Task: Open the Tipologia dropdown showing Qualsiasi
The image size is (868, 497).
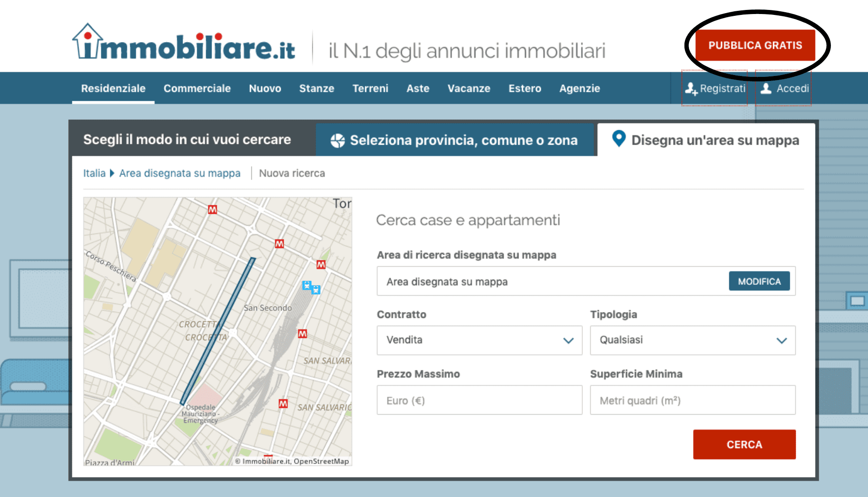Action: pos(693,340)
